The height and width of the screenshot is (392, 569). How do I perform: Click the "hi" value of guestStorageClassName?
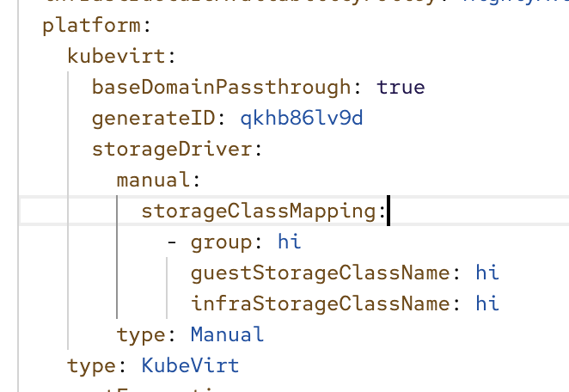pyautogui.click(x=488, y=273)
